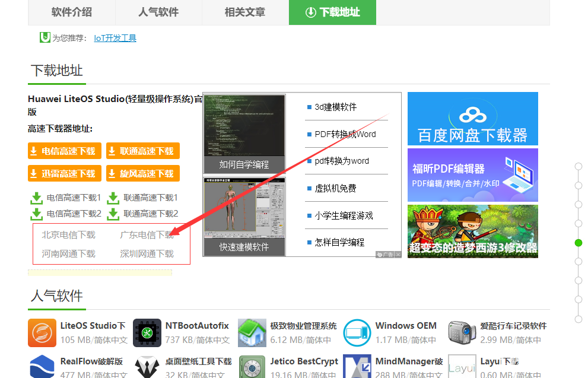588x378 pixels.
Task: Open the NTBootAutofix software title
Action: [x=197, y=326]
